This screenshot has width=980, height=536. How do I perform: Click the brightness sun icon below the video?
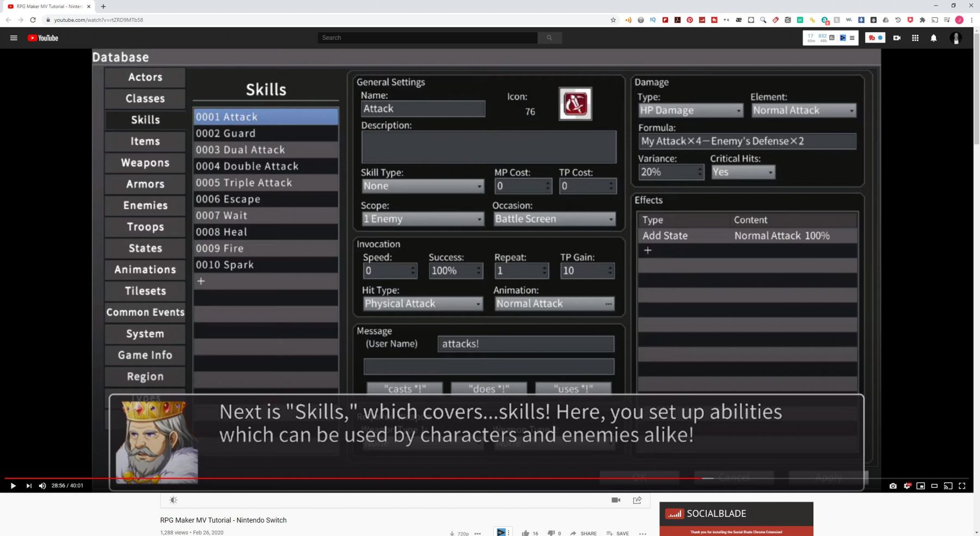[173, 500]
